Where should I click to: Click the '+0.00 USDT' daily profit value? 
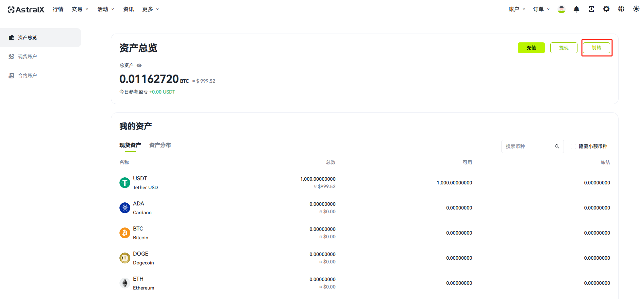[x=162, y=92]
